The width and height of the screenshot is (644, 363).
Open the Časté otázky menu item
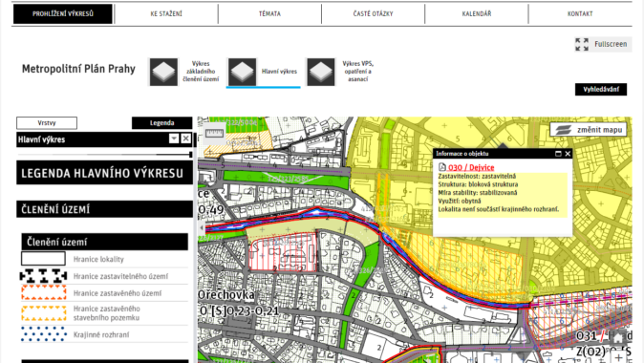(x=373, y=13)
